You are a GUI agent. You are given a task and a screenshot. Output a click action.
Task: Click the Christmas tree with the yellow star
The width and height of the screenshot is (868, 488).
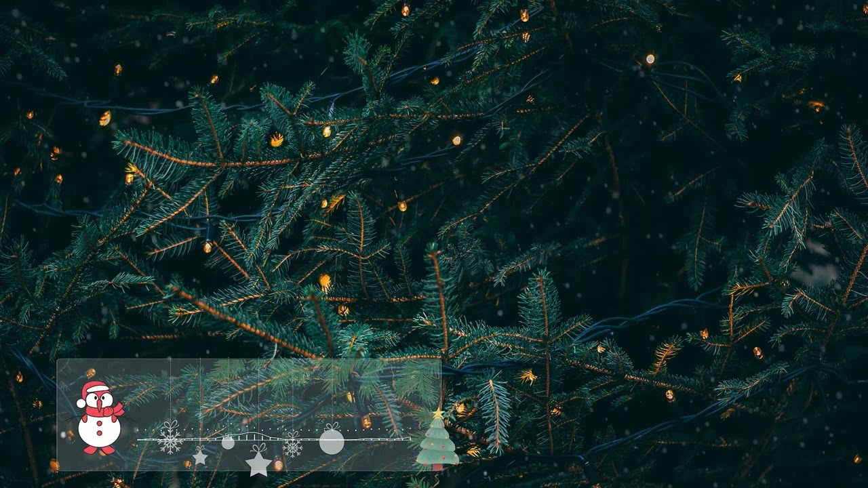coord(437,439)
